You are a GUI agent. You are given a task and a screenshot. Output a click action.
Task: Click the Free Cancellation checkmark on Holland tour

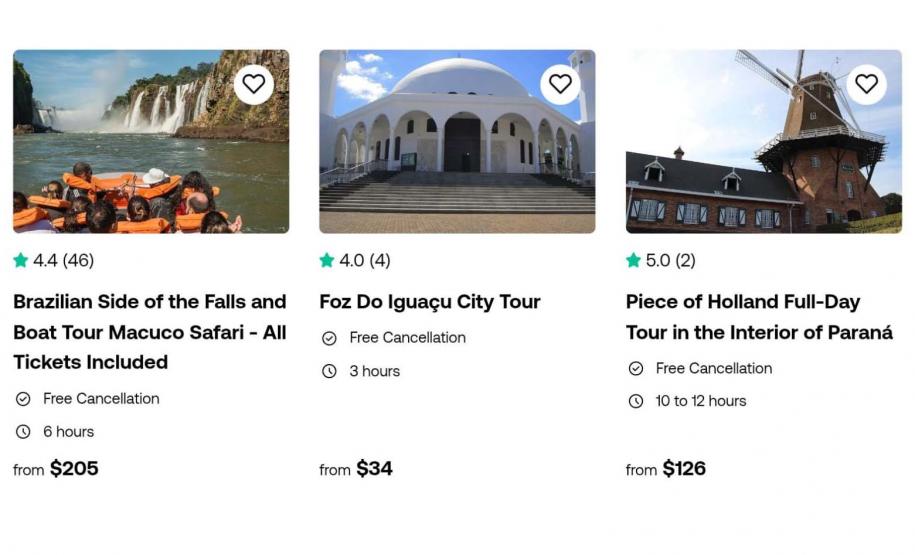[x=635, y=369]
